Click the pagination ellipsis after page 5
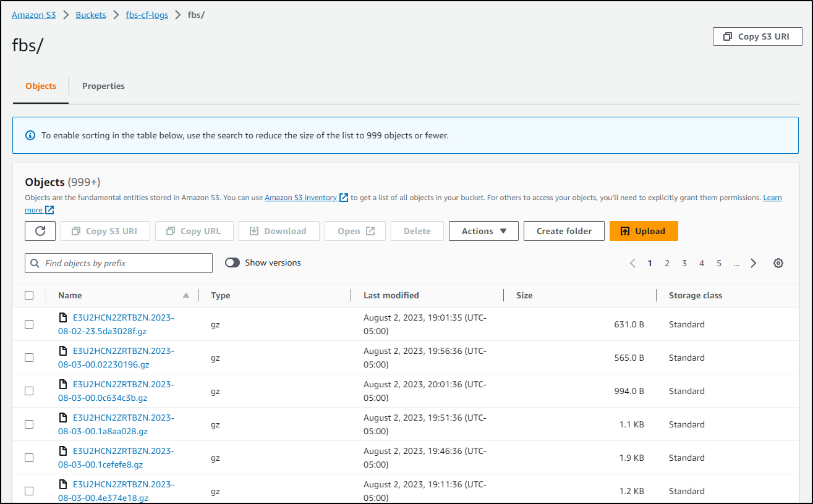This screenshot has width=813, height=504. point(736,263)
